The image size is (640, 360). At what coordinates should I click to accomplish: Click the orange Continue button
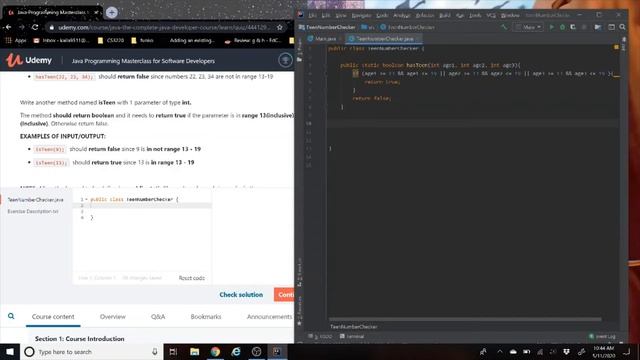(284, 294)
